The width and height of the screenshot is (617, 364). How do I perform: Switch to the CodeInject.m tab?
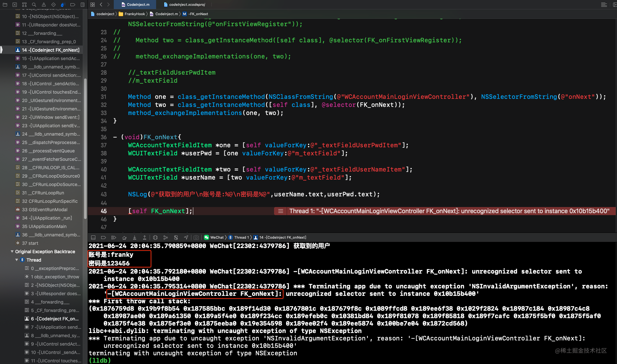pos(136,5)
